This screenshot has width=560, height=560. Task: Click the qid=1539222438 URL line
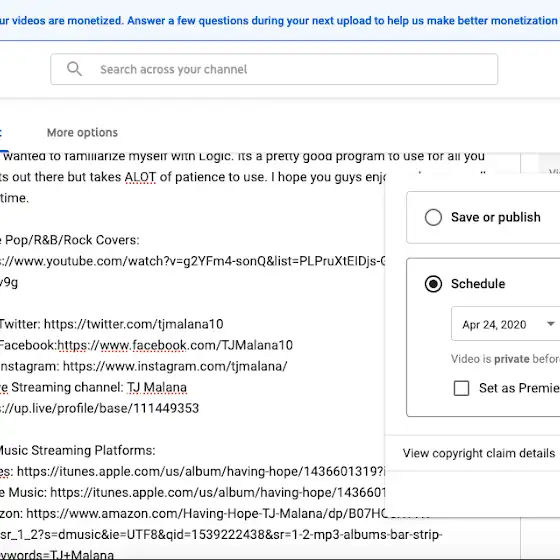pyautogui.click(x=221, y=535)
